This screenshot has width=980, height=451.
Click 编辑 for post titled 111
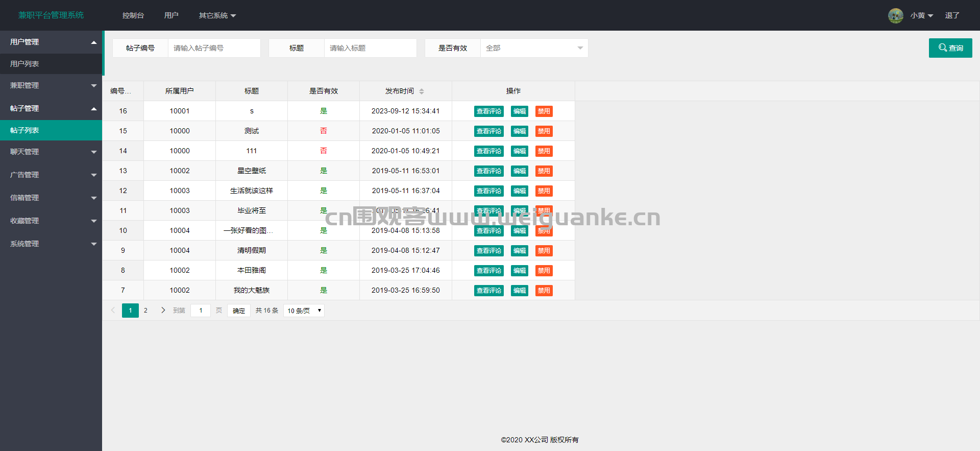[x=520, y=151]
